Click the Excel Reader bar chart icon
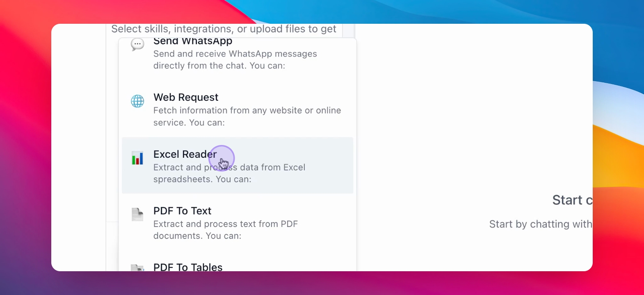644x295 pixels. 137,158
